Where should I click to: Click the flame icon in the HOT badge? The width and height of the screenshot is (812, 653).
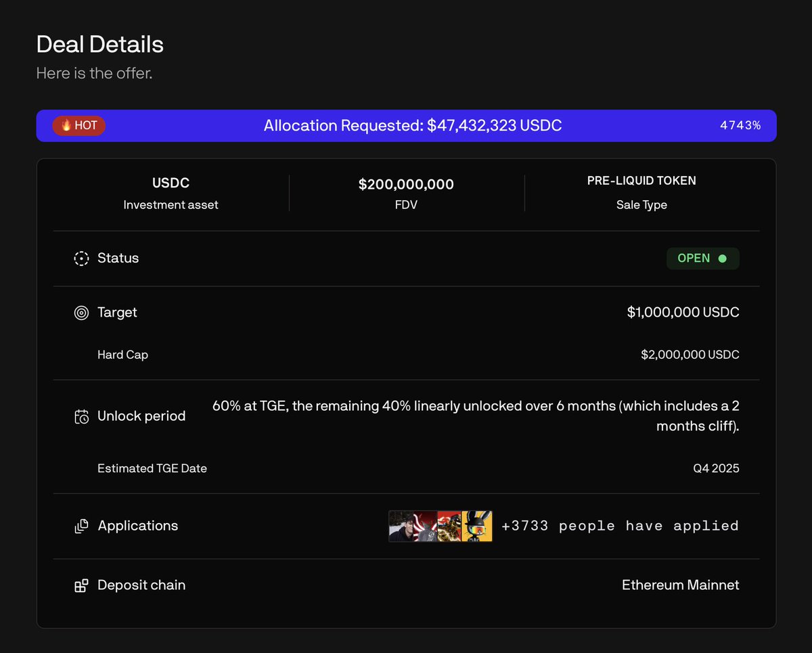point(66,125)
